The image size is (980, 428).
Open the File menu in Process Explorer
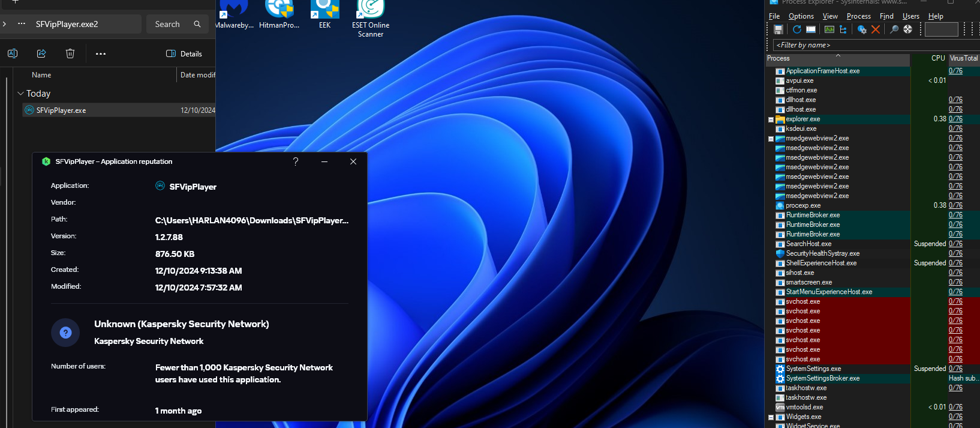774,16
